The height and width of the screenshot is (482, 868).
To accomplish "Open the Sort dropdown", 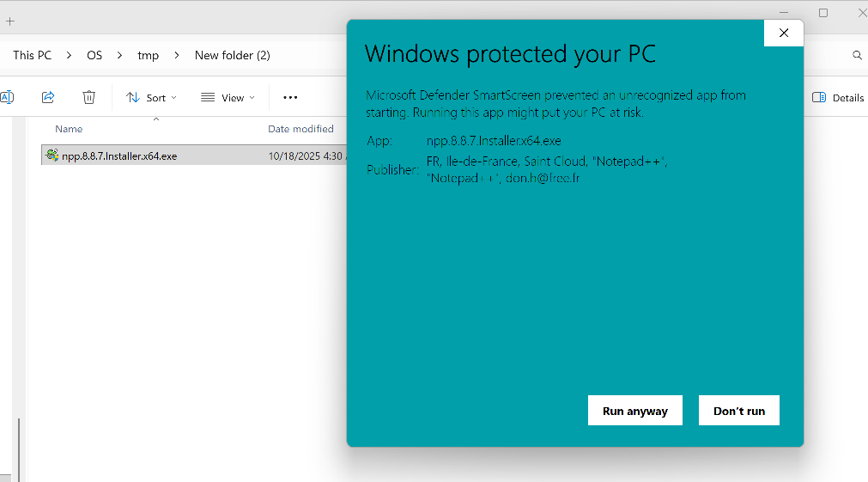I will [x=151, y=97].
